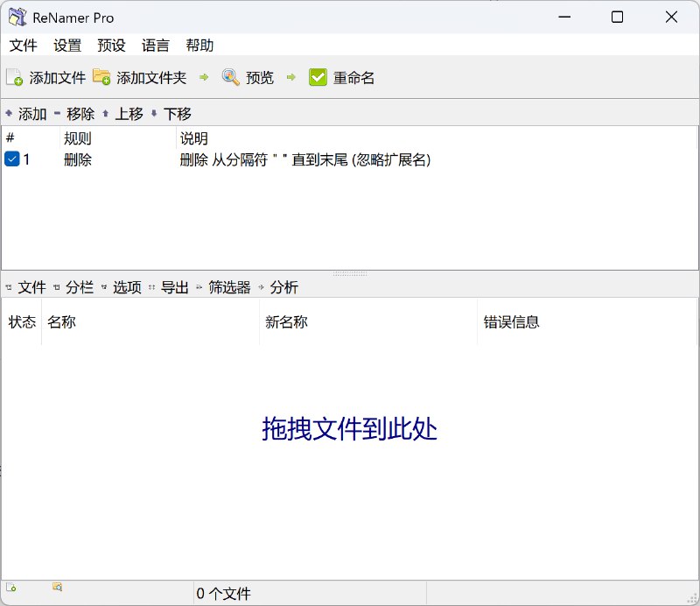Viewport: 700px width, 606px height.
Task: Maximize the ReNamer Pro window
Action: [617, 17]
